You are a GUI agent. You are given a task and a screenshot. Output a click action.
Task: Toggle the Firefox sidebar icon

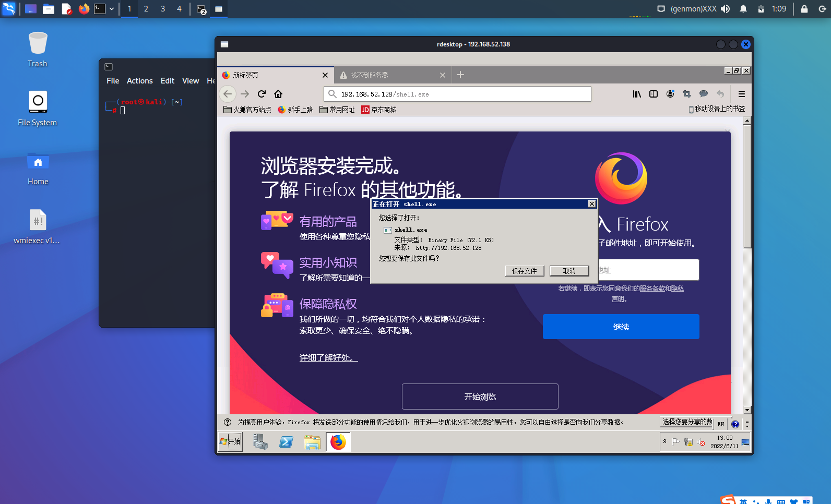[654, 94]
